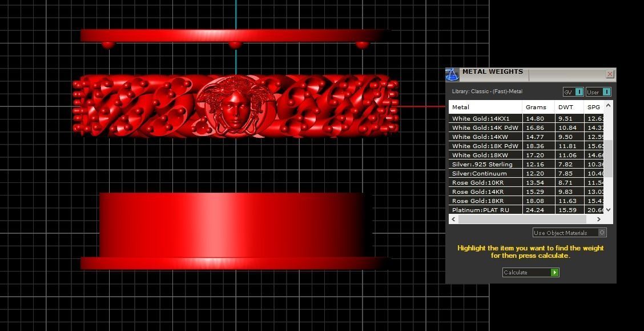Select the White Gold:14KW row
The width and height of the screenshot is (644, 331).
pos(526,137)
